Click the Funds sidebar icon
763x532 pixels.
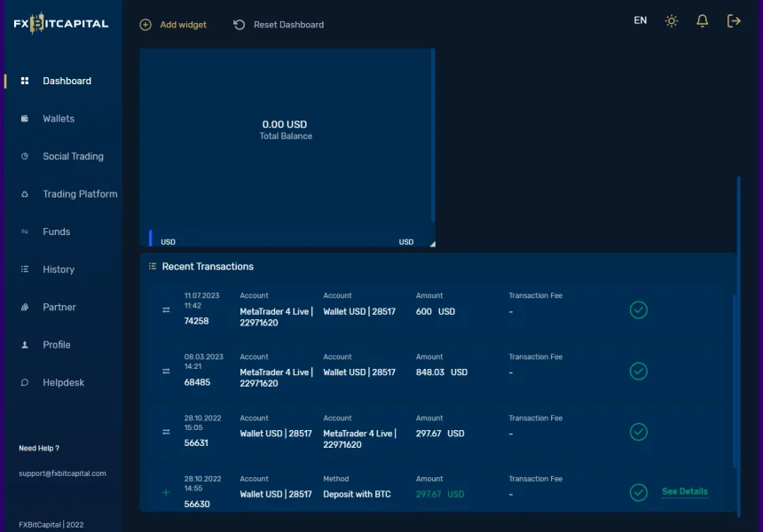pos(25,231)
